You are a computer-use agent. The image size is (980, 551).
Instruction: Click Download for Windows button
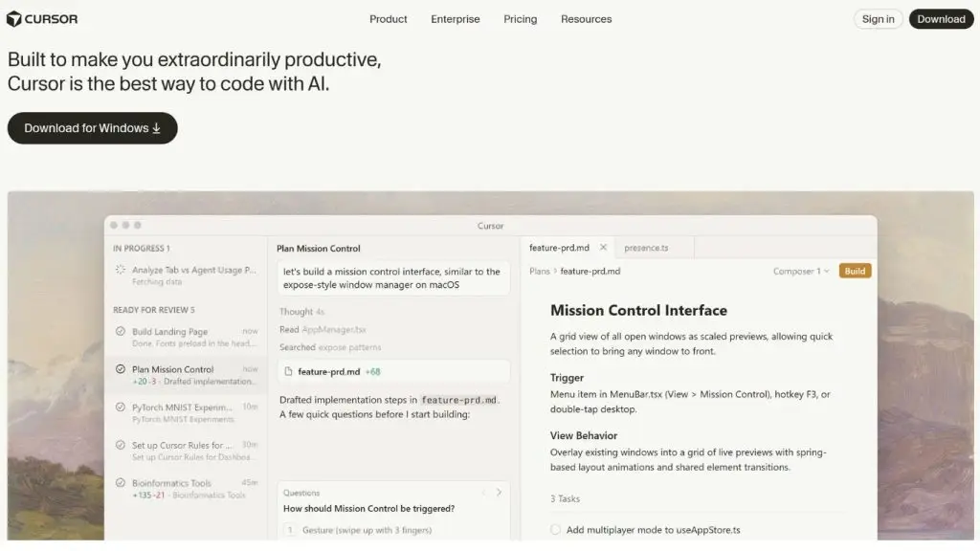click(93, 128)
